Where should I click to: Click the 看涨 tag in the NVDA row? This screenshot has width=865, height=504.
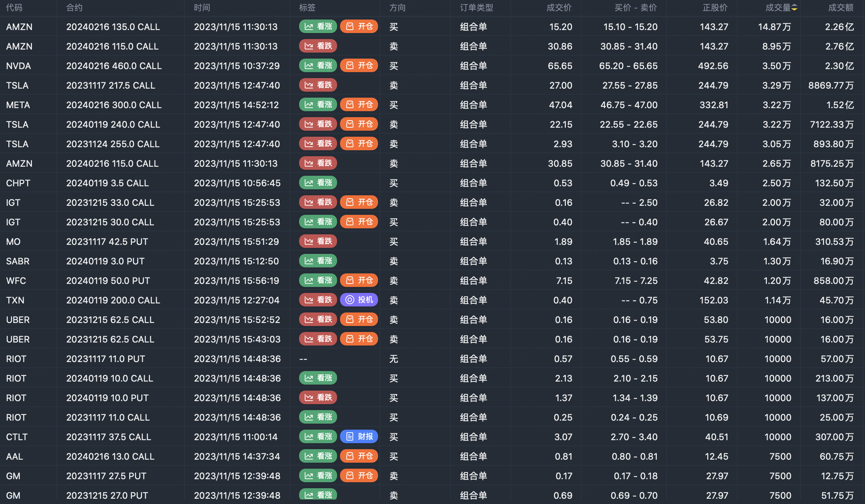(x=318, y=66)
